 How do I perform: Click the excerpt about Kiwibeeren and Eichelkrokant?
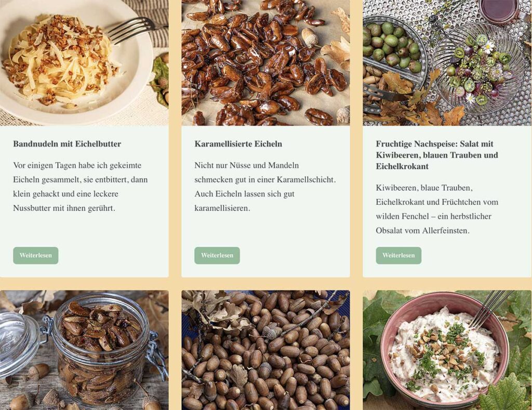[x=437, y=209]
